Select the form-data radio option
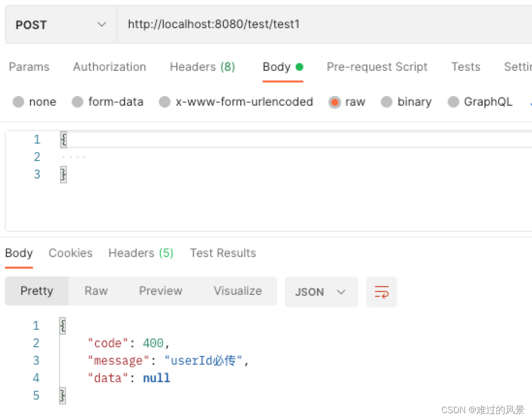This screenshot has height=419, width=532. click(x=108, y=101)
